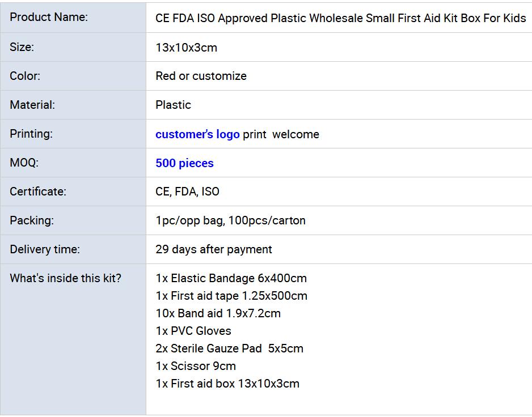Click the "Red or customize" color value
The height and width of the screenshot is (417, 532).
click(201, 76)
